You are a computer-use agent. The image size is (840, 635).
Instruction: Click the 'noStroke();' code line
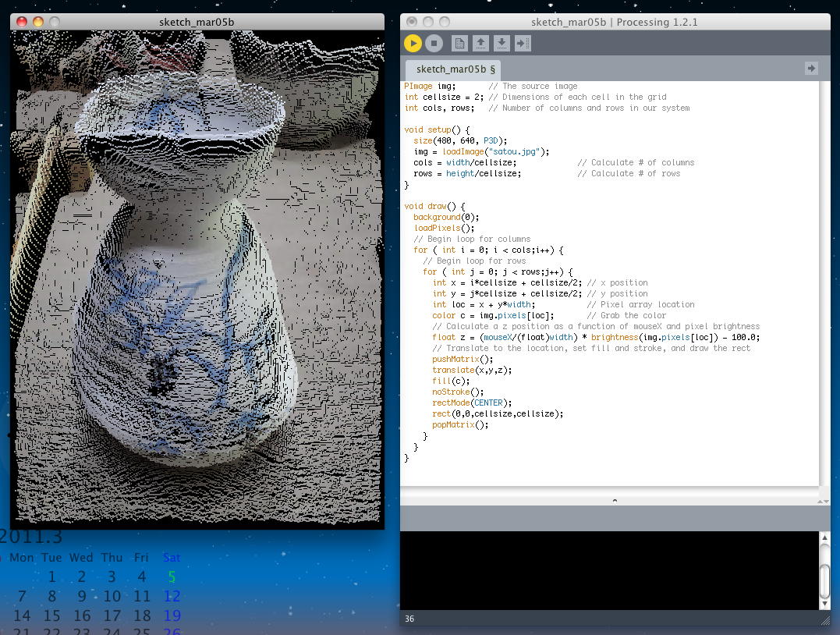[x=458, y=392]
